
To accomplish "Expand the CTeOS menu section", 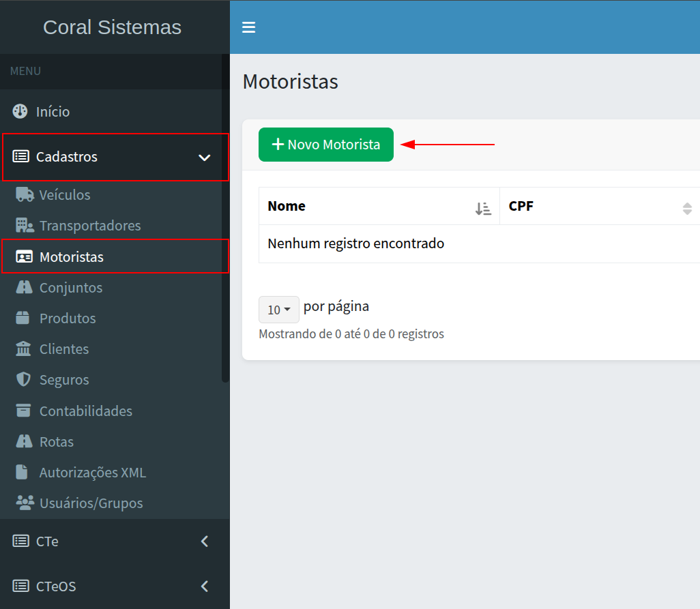I will click(x=204, y=586).
